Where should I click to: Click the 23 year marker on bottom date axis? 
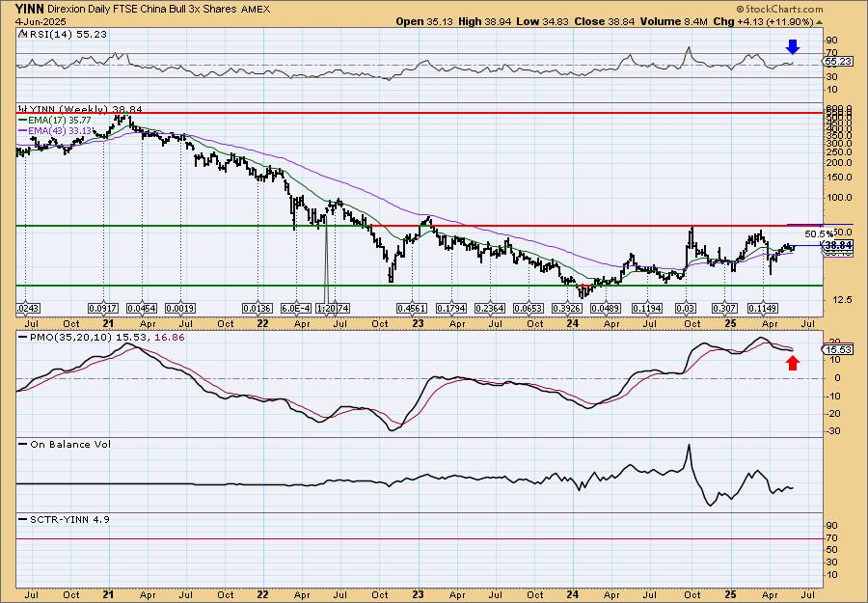[x=418, y=594]
